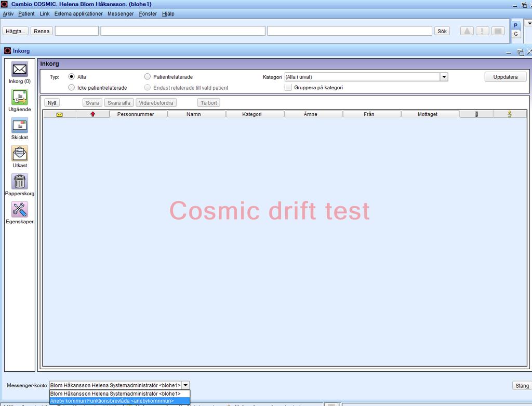
Task: Click the Svara button
Action: [92, 103]
